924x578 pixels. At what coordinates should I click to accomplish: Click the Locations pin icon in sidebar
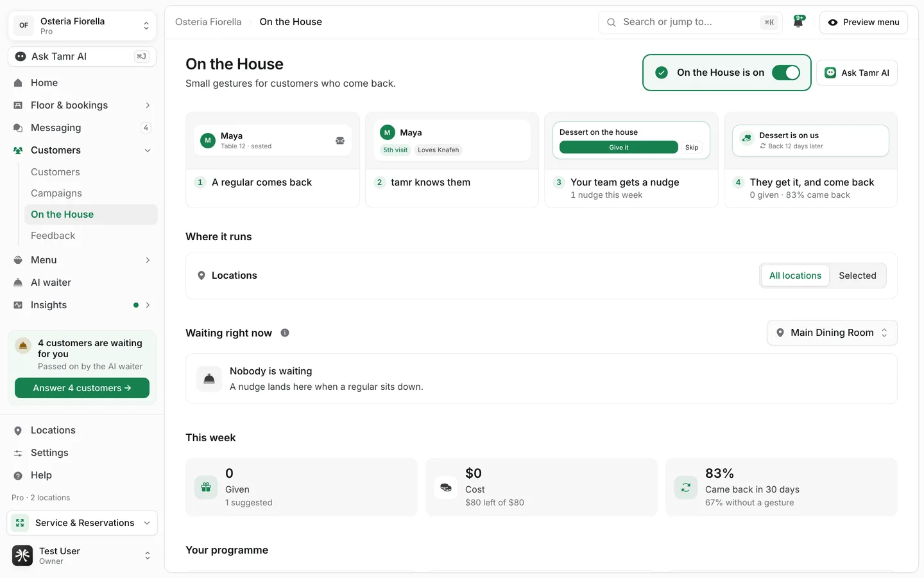[x=18, y=430]
